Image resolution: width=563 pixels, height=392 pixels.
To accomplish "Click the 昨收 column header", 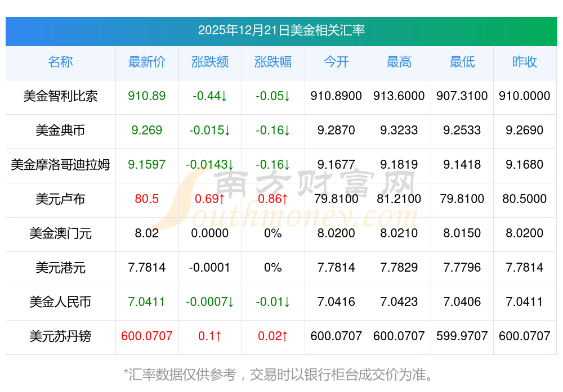I will pyautogui.click(x=524, y=62).
